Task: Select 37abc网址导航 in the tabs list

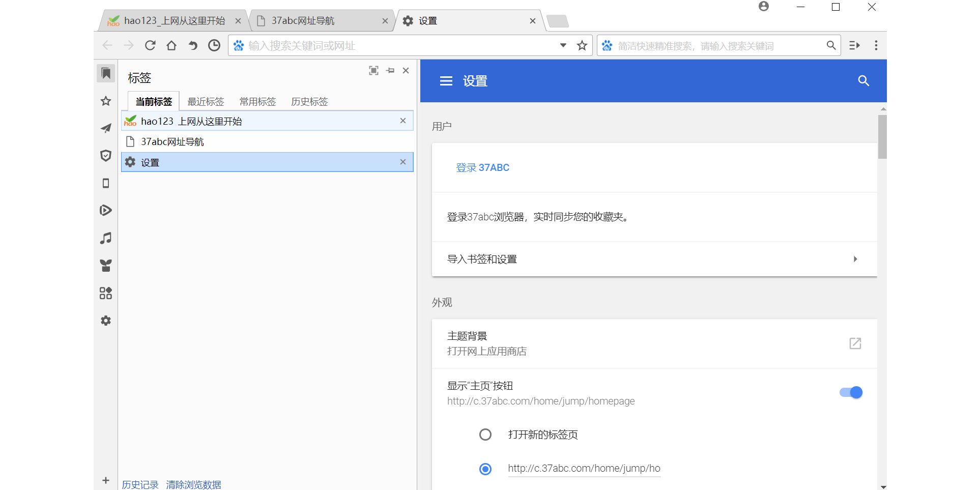Action: pos(267,141)
